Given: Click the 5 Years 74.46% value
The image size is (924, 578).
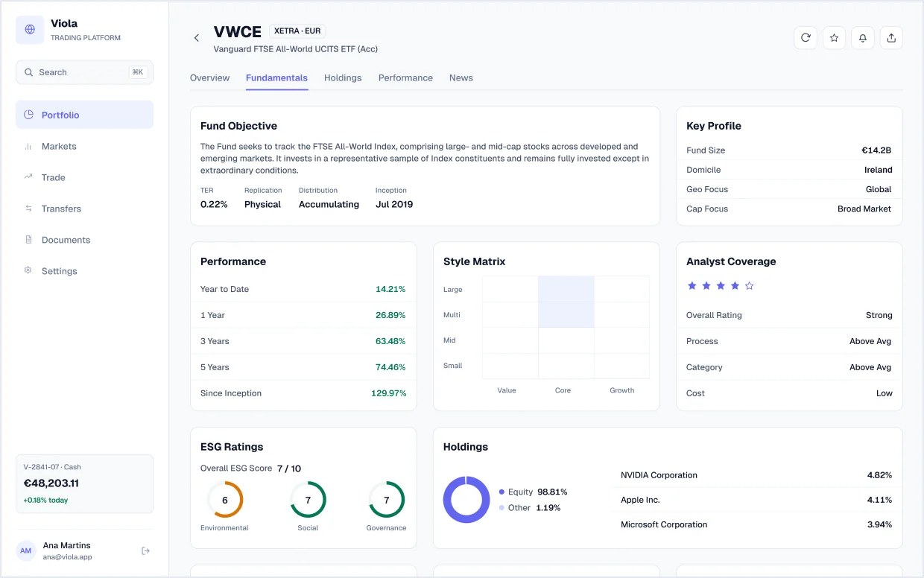Looking at the screenshot, I should (390, 367).
